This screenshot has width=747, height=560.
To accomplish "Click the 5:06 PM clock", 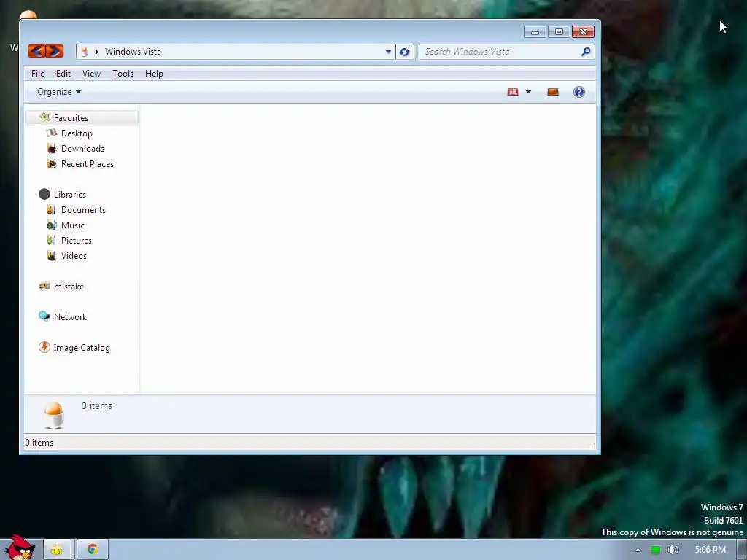I will pos(711,550).
